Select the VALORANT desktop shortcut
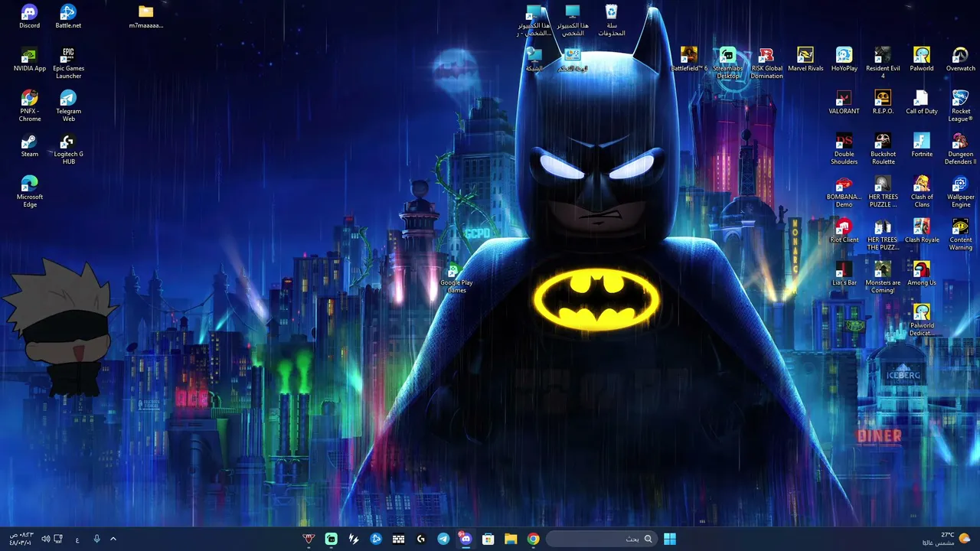The width and height of the screenshot is (980, 551). point(844,102)
